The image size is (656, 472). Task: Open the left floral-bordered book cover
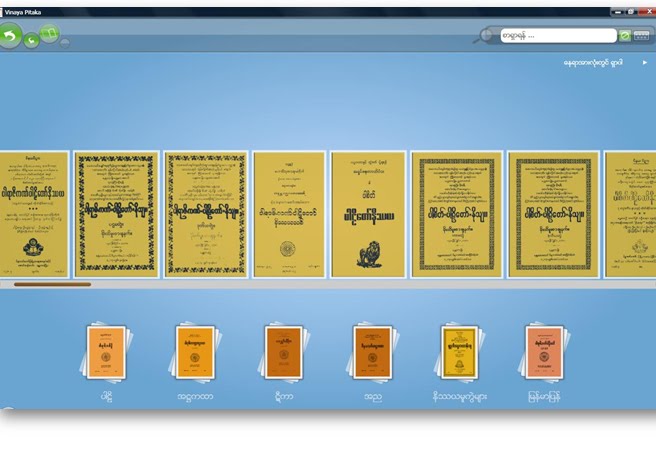tap(116, 214)
